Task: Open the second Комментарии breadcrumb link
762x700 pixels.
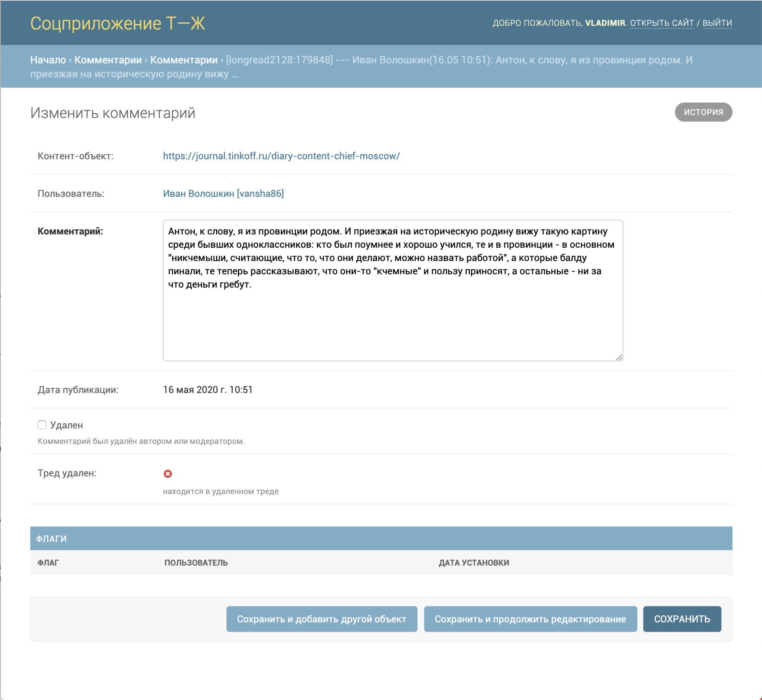Action: (x=184, y=60)
